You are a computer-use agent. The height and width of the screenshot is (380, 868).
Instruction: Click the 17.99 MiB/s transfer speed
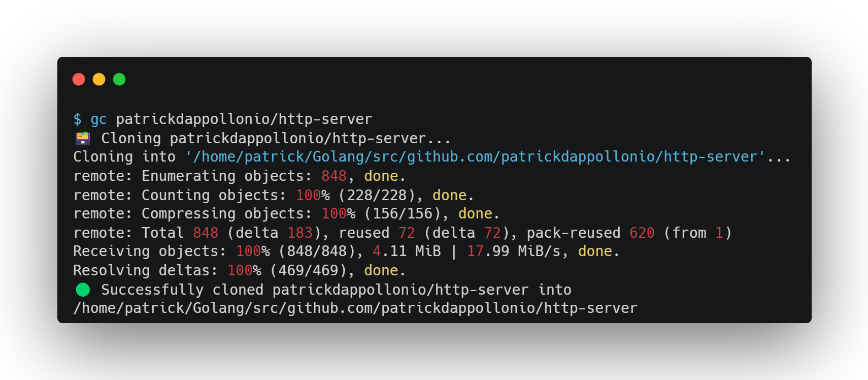[x=514, y=251]
